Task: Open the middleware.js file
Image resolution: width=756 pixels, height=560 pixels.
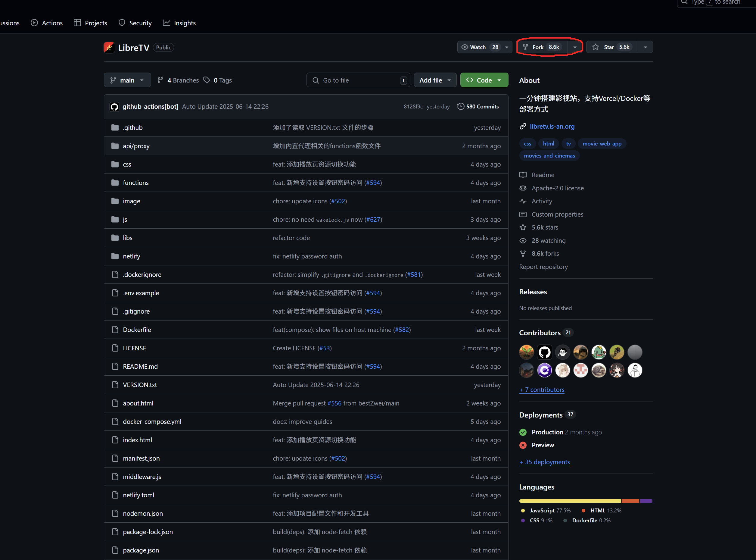Action: pyautogui.click(x=142, y=477)
